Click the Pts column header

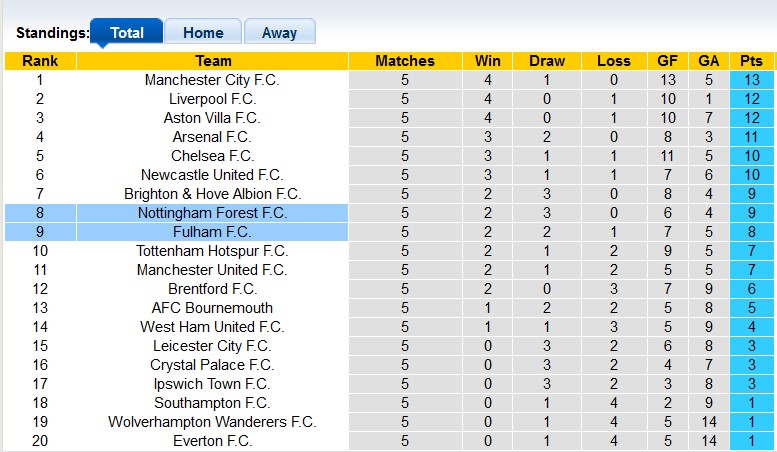pos(751,61)
